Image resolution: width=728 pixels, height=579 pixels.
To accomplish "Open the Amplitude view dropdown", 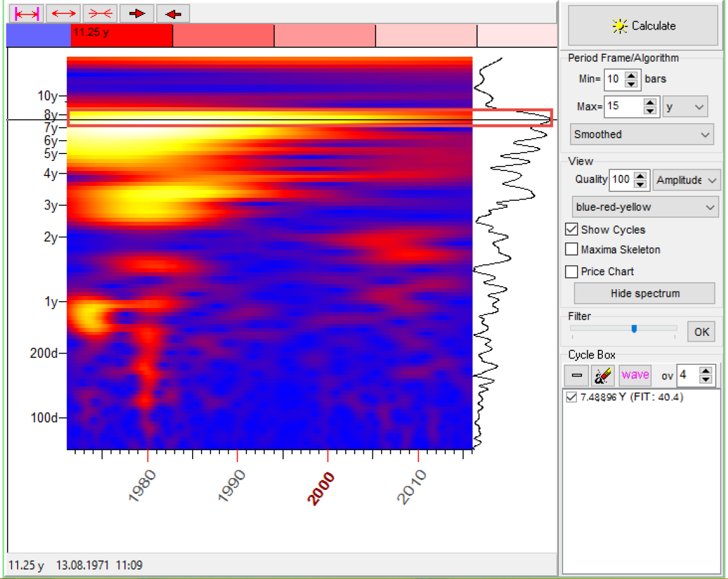I will (x=686, y=180).
